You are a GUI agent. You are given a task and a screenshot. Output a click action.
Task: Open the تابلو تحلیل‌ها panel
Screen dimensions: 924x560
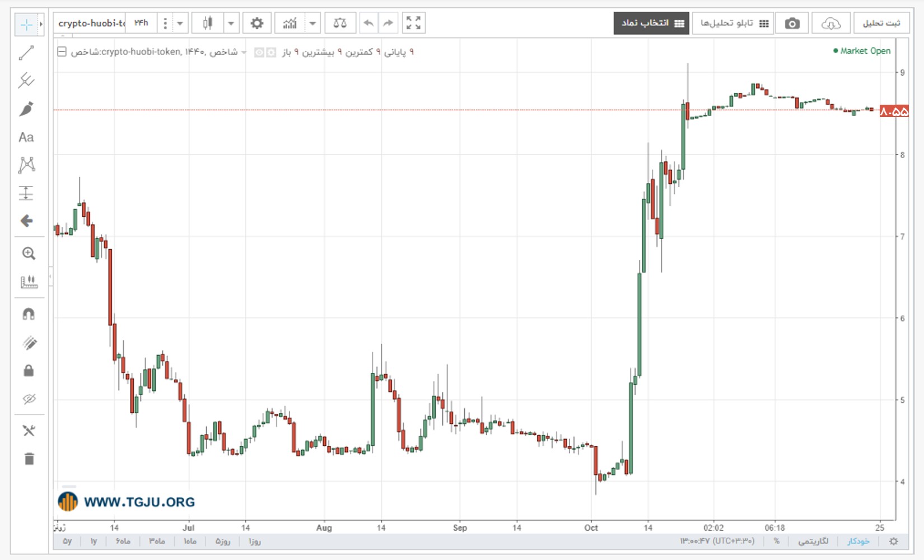(x=733, y=24)
